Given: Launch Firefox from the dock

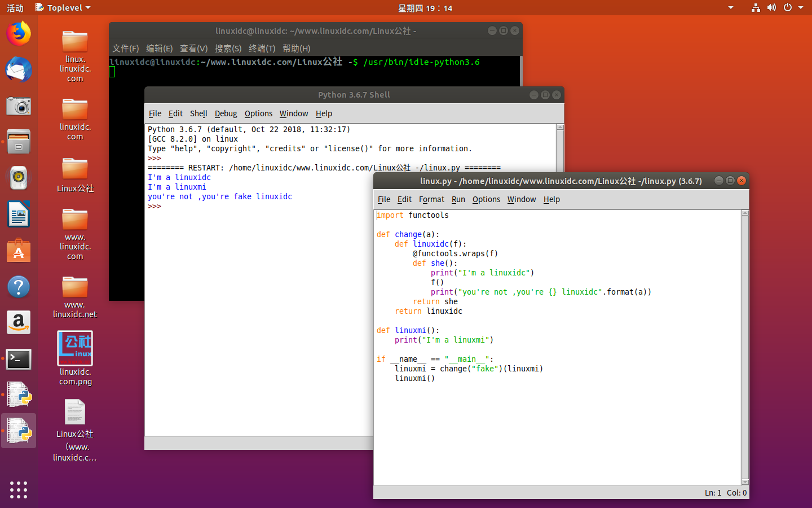Looking at the screenshot, I should tap(19, 33).
